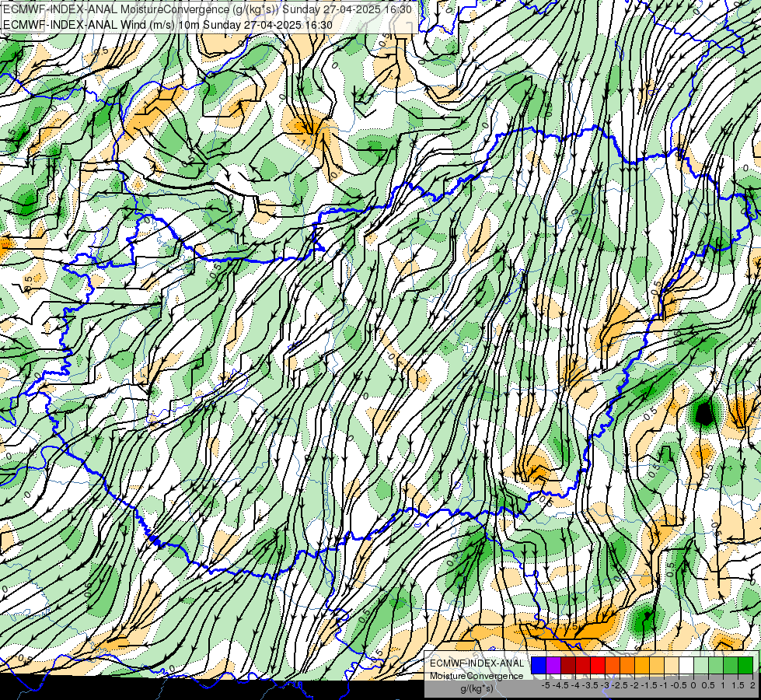Click the blue legend swatch below -5
This screenshot has width=761, height=700.
pos(539,665)
